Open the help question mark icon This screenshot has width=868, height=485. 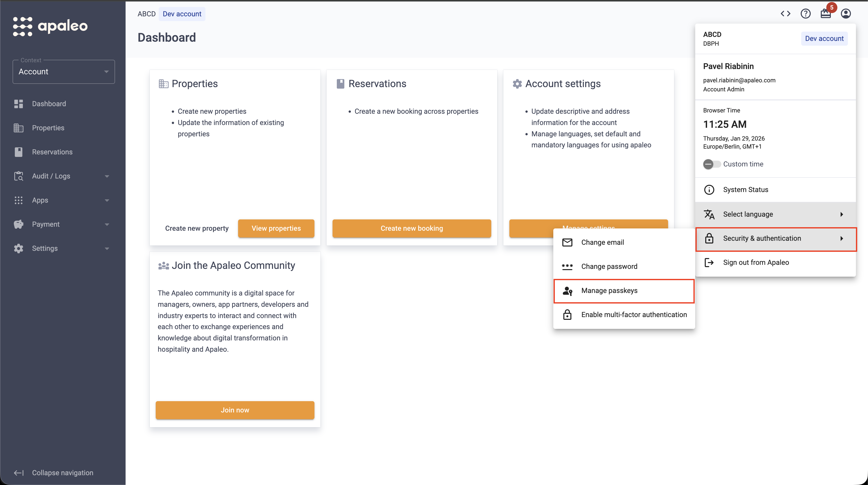pyautogui.click(x=806, y=14)
